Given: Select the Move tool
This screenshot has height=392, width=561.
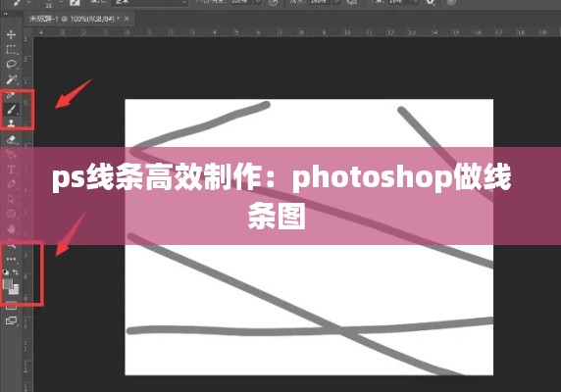Looking at the screenshot, I should tap(11, 34).
